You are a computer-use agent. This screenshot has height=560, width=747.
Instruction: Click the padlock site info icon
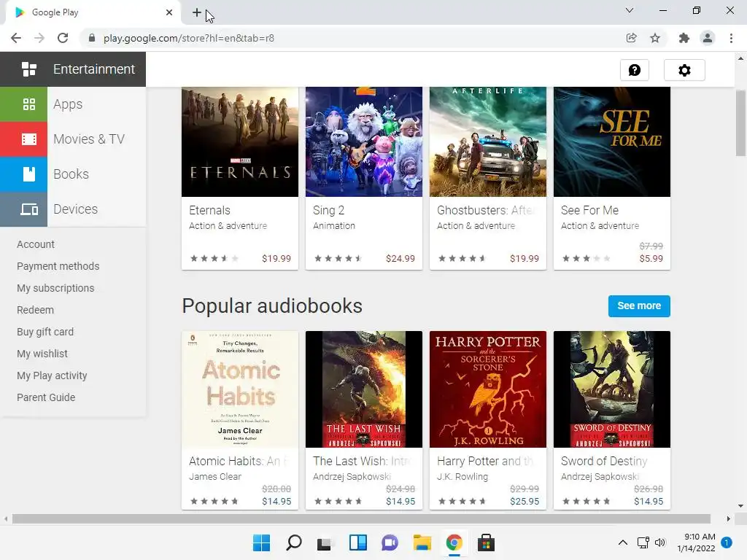click(92, 38)
